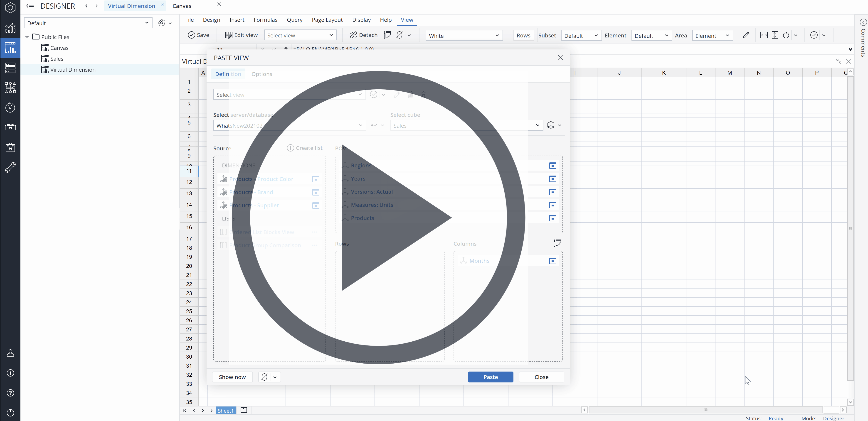The image size is (868, 421).
Task: Click the Paste button
Action: click(490, 377)
